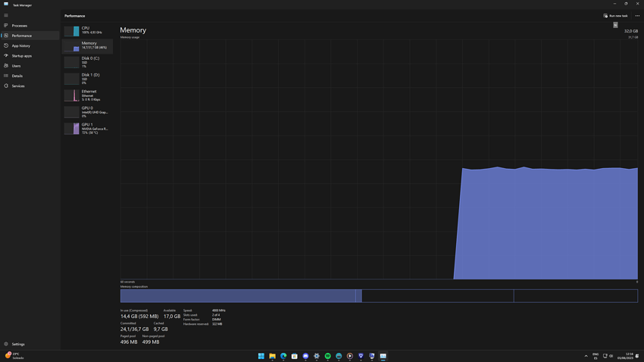The image size is (644, 362).
Task: Toggle the hamburger navigation menu
Action: point(6,15)
